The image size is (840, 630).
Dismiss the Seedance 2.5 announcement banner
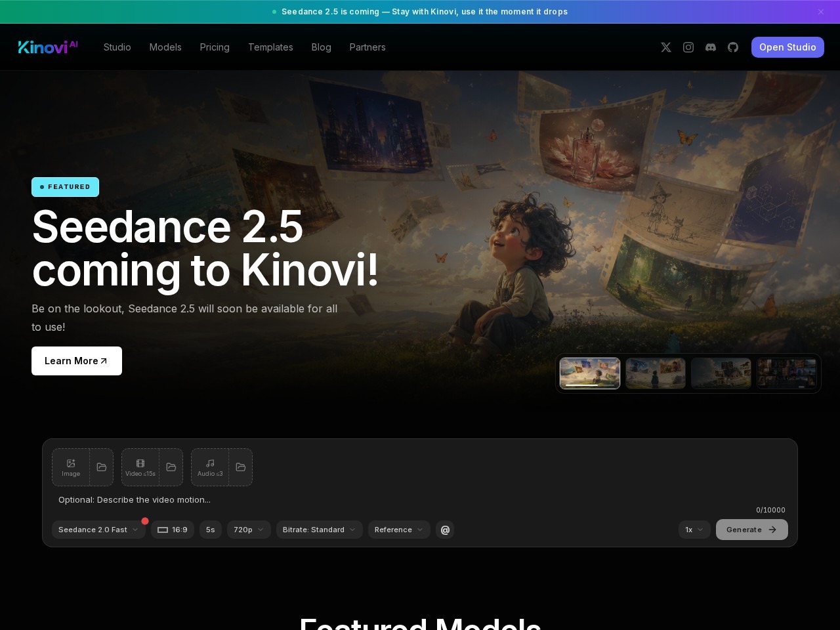coord(821,12)
